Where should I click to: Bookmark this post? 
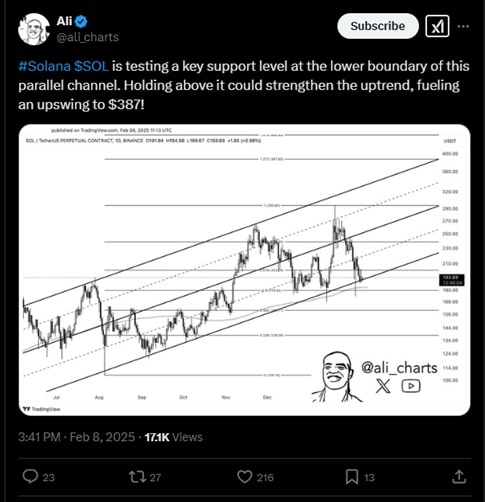[352, 477]
